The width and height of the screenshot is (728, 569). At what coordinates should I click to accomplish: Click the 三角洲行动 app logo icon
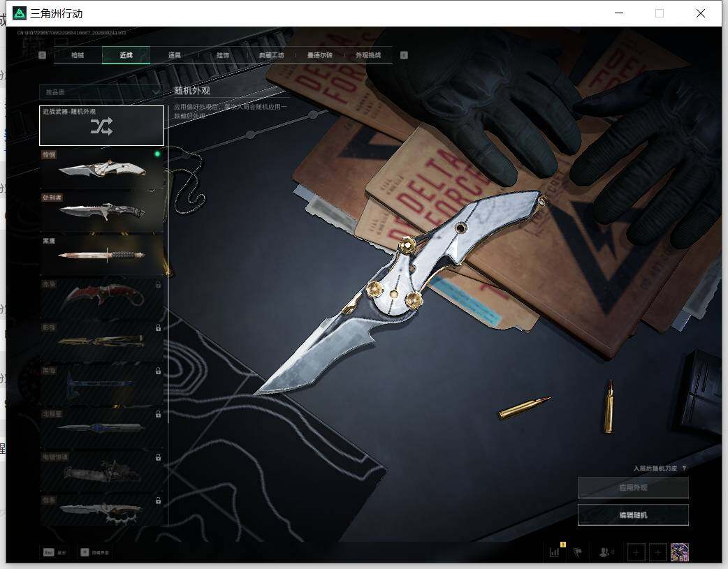click(x=20, y=13)
